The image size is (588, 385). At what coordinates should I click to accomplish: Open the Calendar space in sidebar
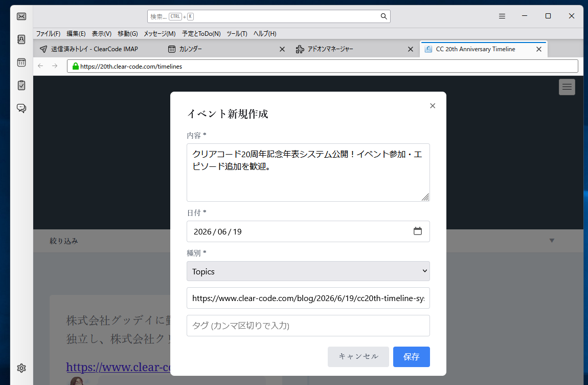pos(21,62)
